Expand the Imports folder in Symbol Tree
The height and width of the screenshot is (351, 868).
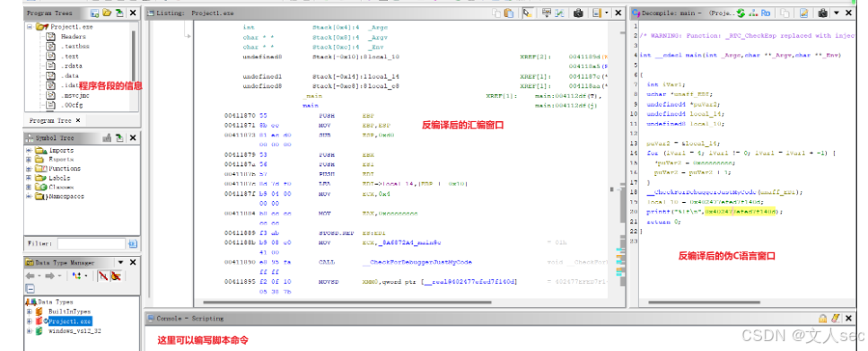pos(29,150)
